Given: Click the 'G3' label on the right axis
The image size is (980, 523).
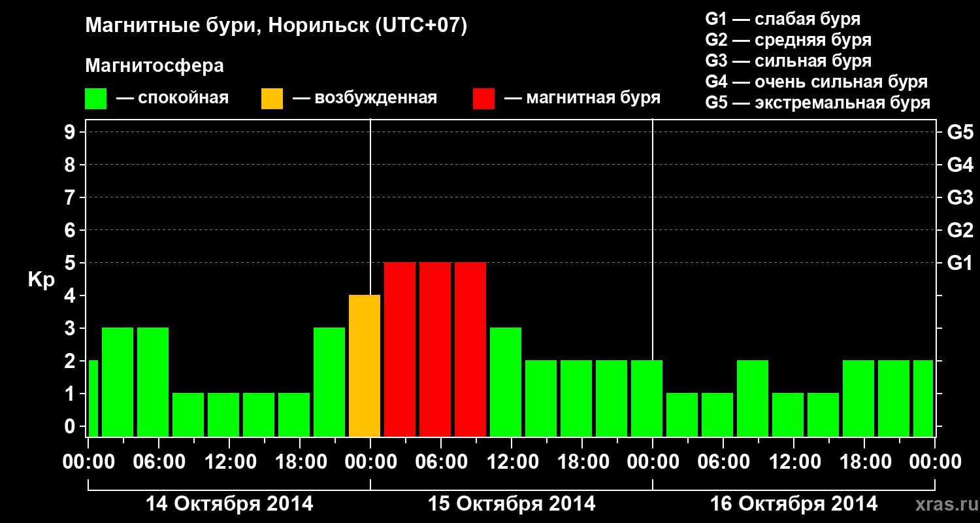Looking at the screenshot, I should (960, 197).
